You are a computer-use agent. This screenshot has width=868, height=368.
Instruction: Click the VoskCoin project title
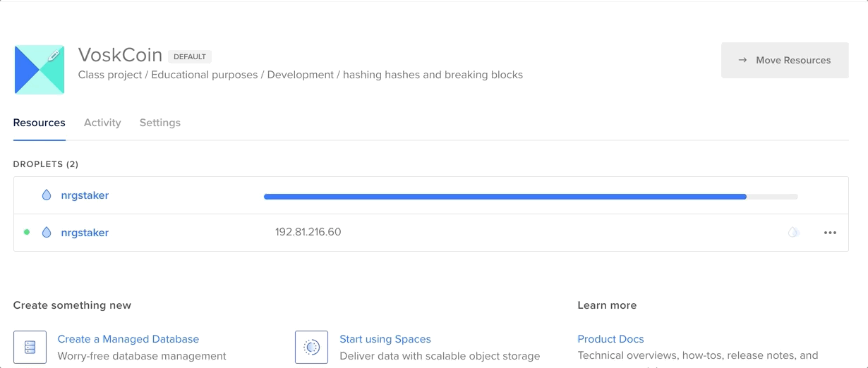coord(121,55)
